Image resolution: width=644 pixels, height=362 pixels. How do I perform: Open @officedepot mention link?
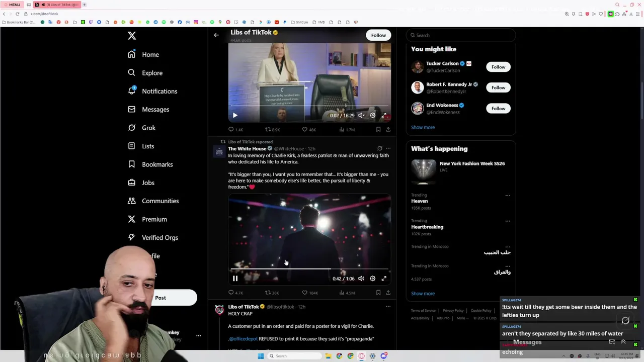[243, 339]
